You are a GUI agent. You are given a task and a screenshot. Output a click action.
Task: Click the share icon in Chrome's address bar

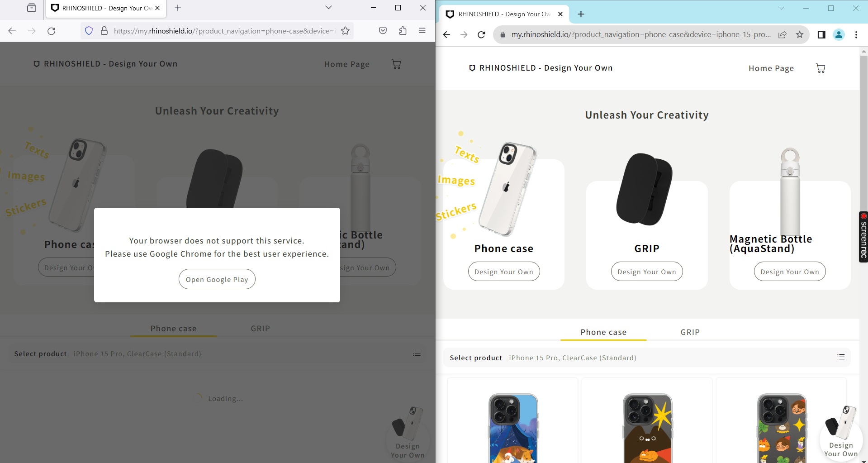coord(783,34)
